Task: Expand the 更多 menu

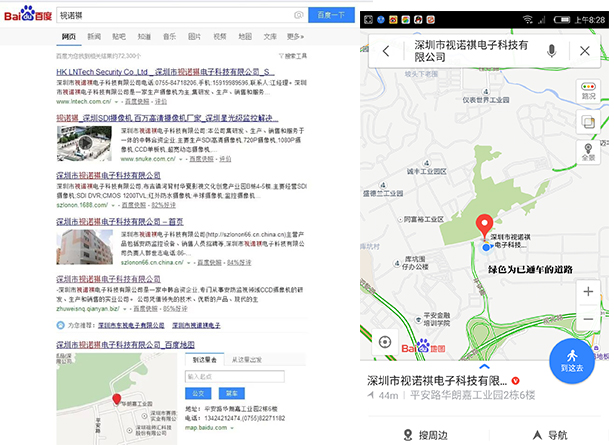Action: (295, 36)
